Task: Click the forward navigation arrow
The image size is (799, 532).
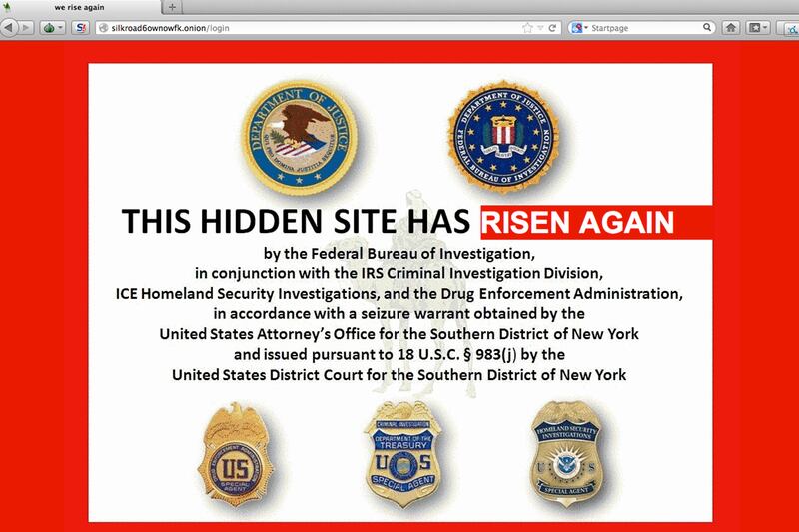Action: click(x=26, y=28)
